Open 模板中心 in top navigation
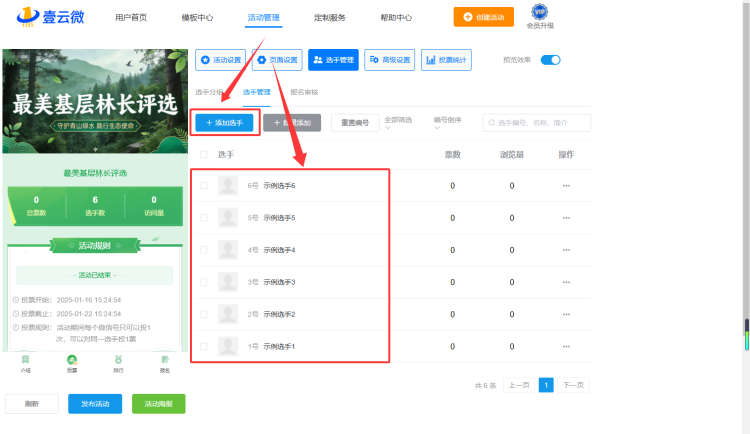 click(x=197, y=18)
